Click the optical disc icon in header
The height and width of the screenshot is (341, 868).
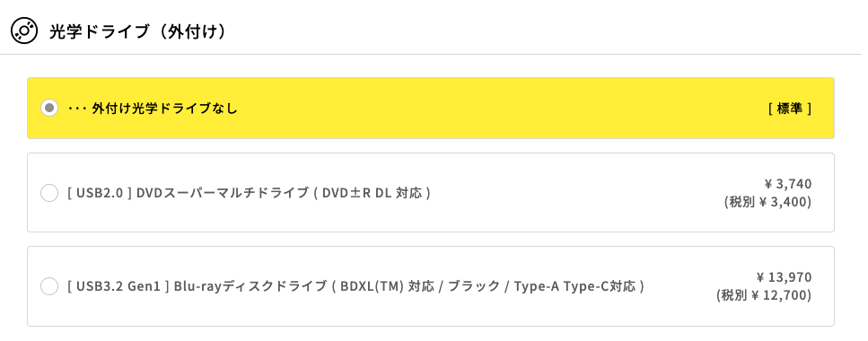pos(24,31)
